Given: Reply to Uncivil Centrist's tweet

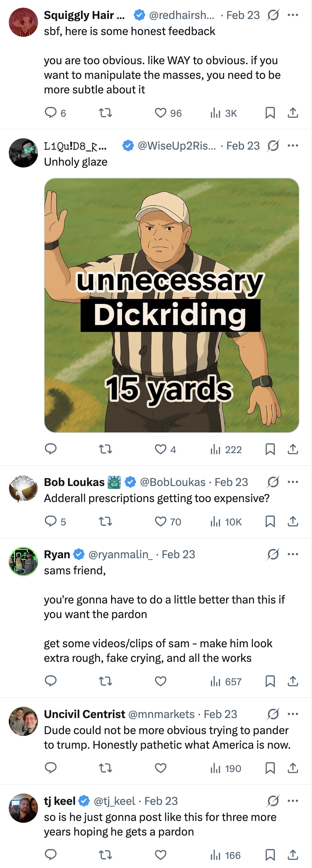Looking at the screenshot, I should point(51,768).
